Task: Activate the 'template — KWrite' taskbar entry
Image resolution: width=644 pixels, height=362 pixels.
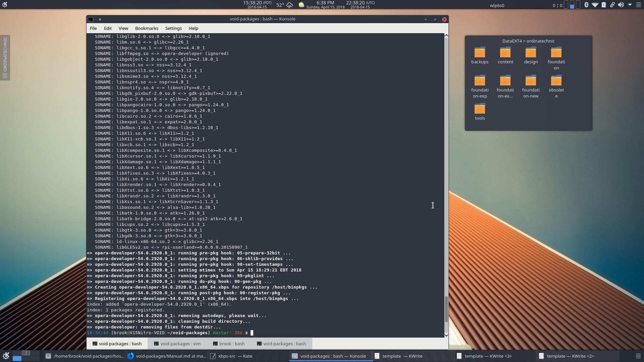Action: pos(413,356)
